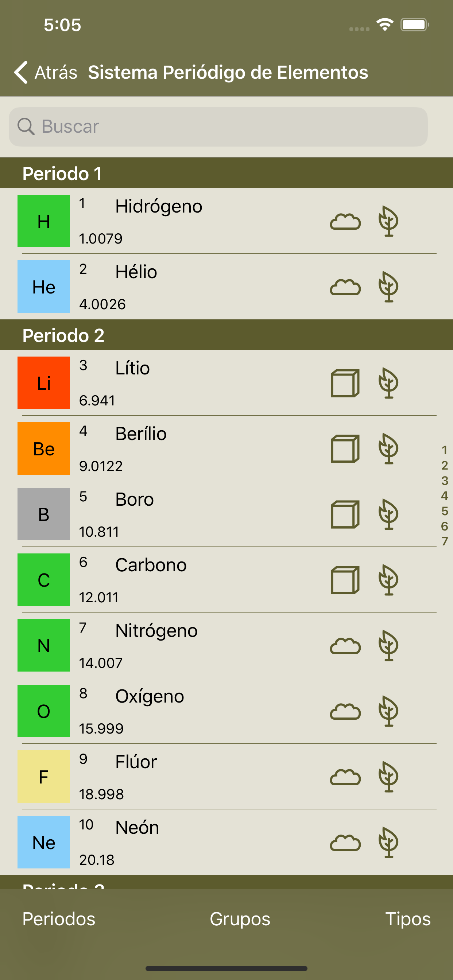Tap the cloud icon for Flúor
Image resolution: width=453 pixels, height=980 pixels.
tap(345, 777)
